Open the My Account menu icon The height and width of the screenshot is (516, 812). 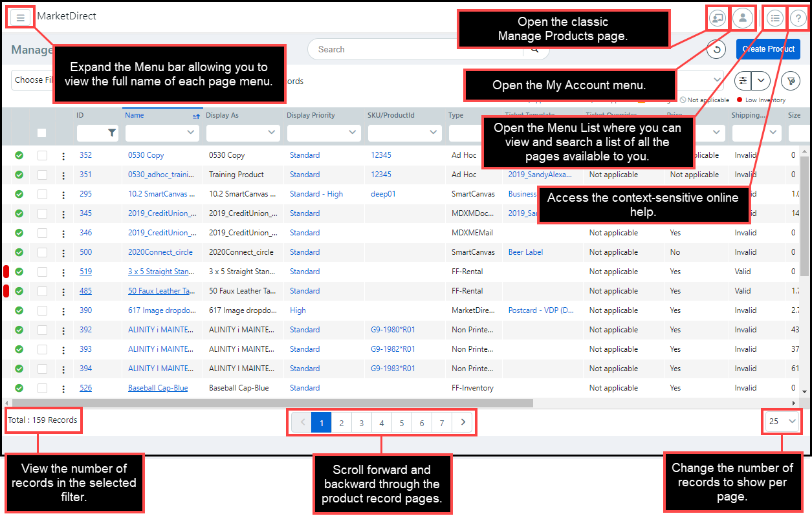click(743, 18)
